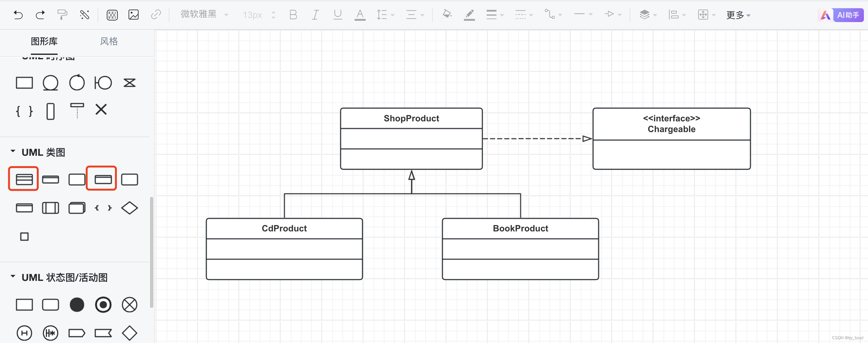Collapse the UML 状态图/活动图 section
The width and height of the screenshot is (868, 343).
coord(13,276)
